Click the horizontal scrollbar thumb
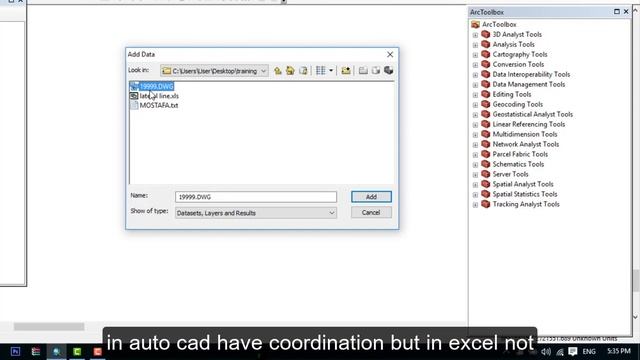 coord(49,327)
